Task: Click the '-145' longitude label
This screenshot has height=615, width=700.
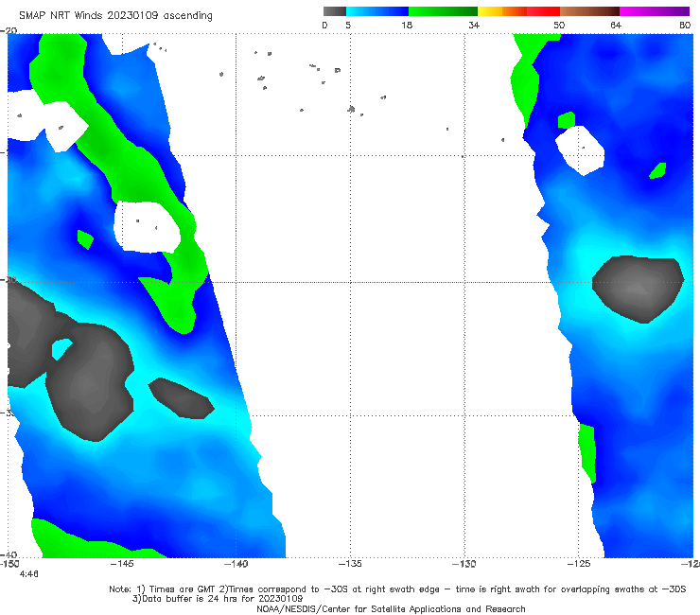Action: pyautogui.click(x=122, y=564)
